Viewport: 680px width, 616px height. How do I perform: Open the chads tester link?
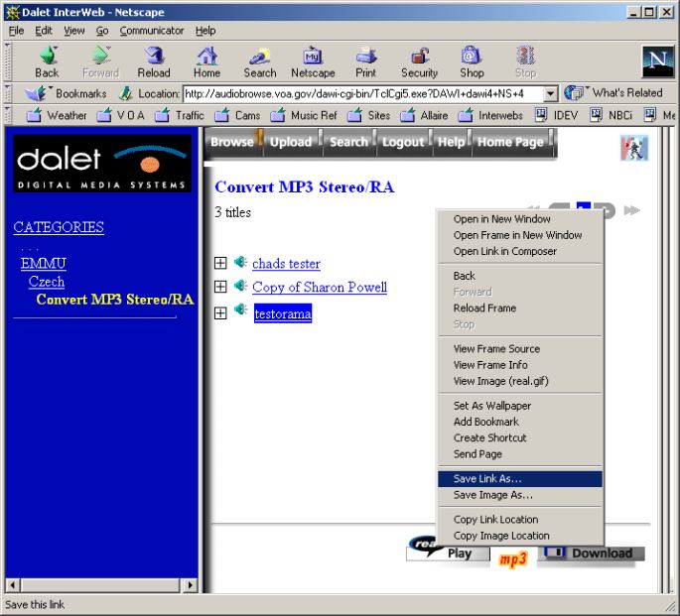(x=286, y=264)
